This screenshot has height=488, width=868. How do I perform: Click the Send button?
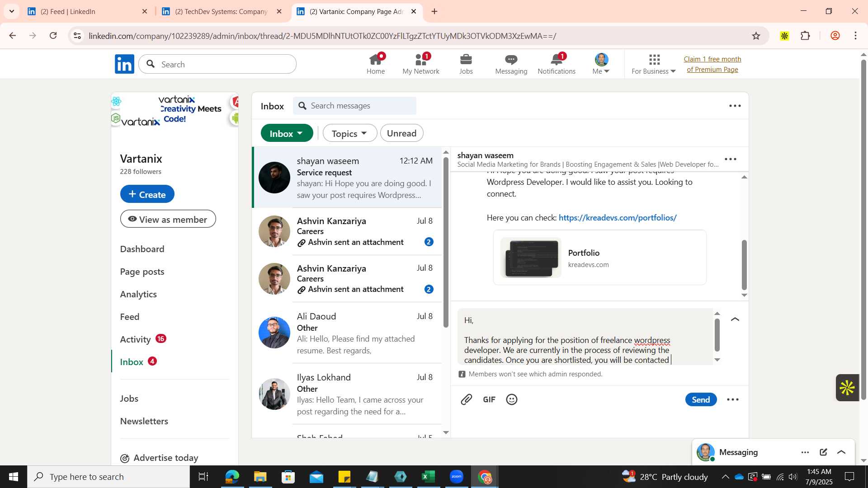click(x=701, y=399)
